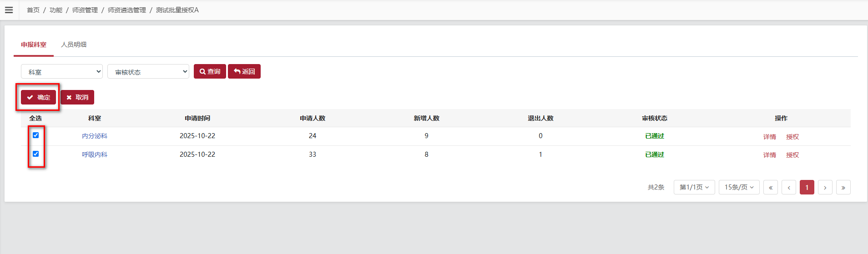The image size is (868, 254).
Task: Click the 查询 search button
Action: pos(210,71)
